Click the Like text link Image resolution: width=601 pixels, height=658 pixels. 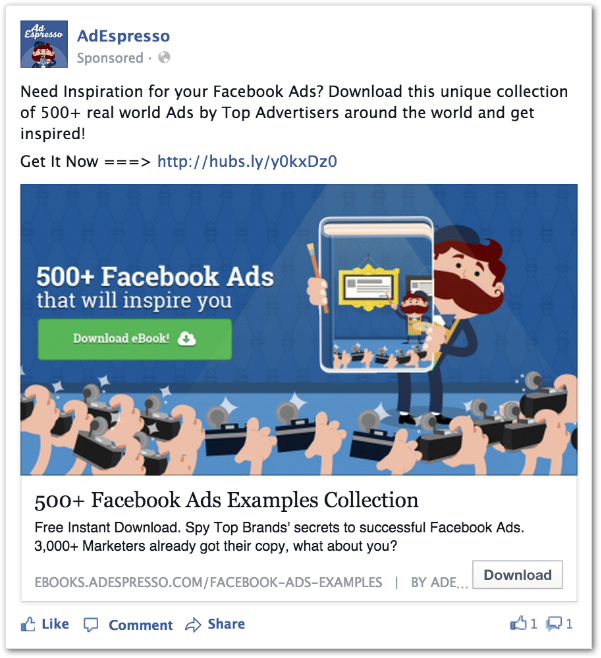coord(55,624)
